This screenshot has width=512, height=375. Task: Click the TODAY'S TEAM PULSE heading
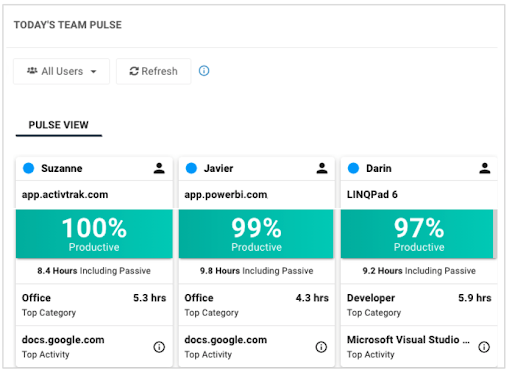[x=68, y=25]
